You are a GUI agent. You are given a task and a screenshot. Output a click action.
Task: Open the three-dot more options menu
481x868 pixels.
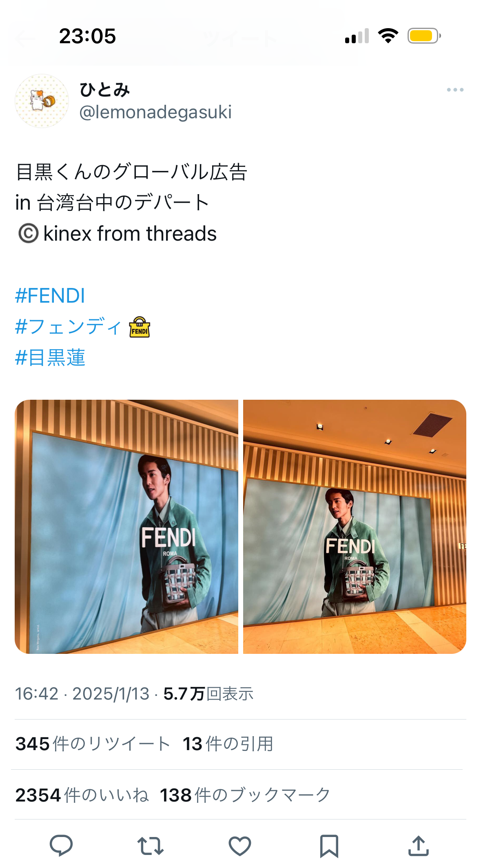(455, 90)
